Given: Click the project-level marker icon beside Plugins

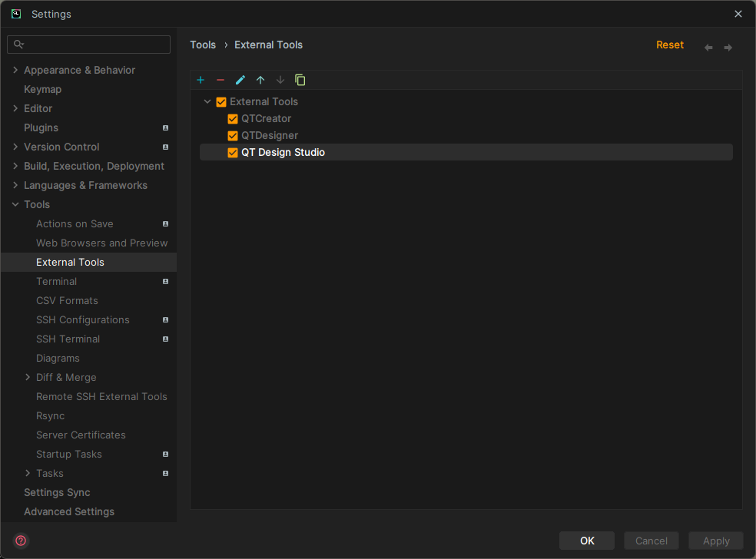Looking at the screenshot, I should 165,128.
